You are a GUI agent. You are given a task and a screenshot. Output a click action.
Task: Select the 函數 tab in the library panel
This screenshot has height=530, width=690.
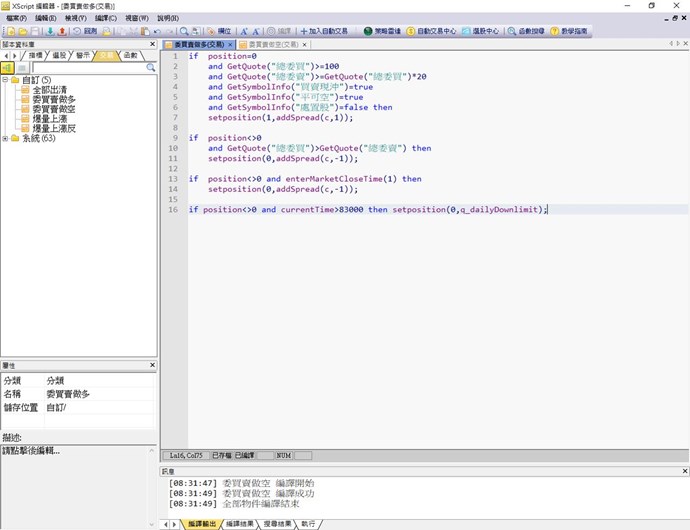[x=131, y=55]
